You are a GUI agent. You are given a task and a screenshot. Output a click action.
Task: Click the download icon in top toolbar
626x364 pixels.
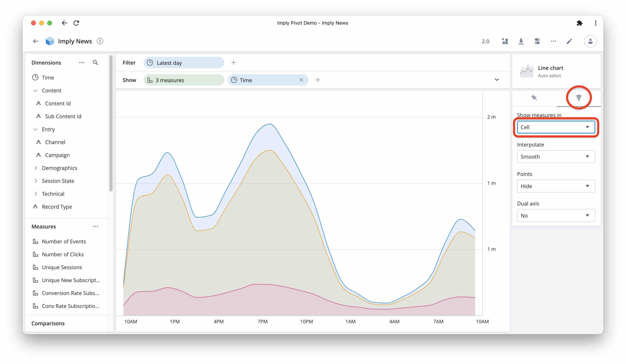pyautogui.click(x=521, y=41)
